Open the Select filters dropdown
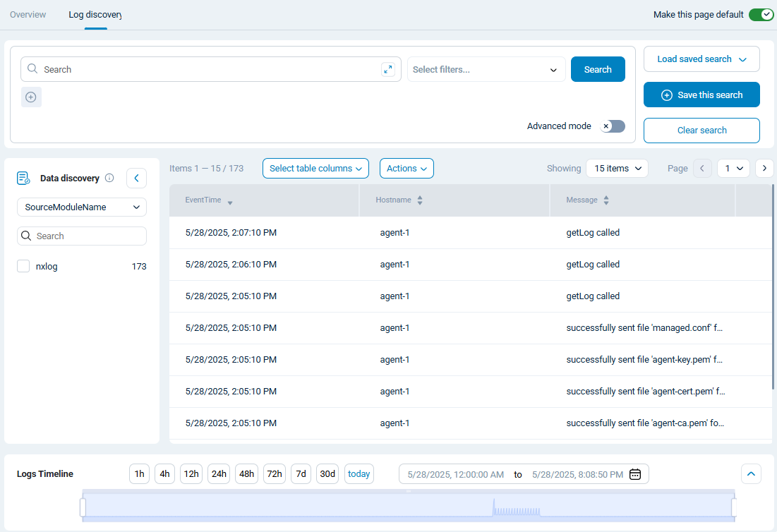This screenshot has width=777, height=532. point(486,69)
